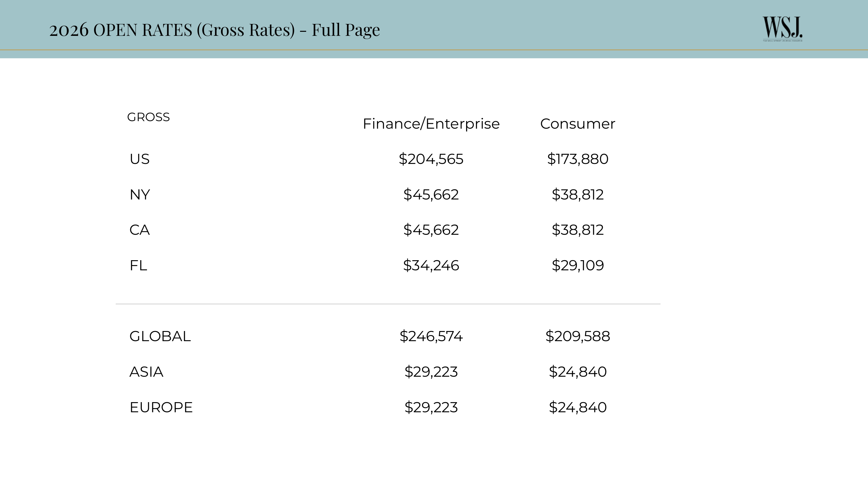This screenshot has height=488, width=868.
Task: Click FL Consumer rate $29,109
Action: coord(578,265)
